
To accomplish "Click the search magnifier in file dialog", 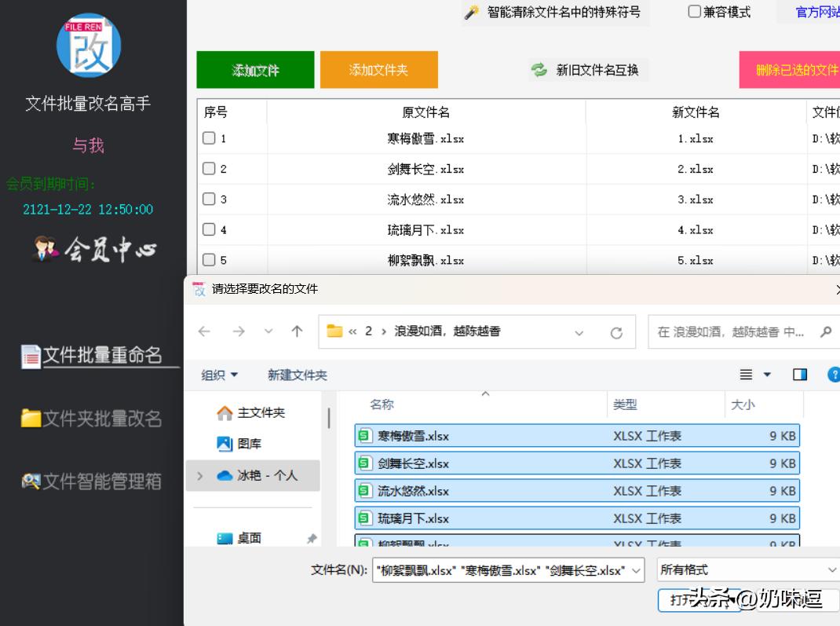I will tap(825, 331).
